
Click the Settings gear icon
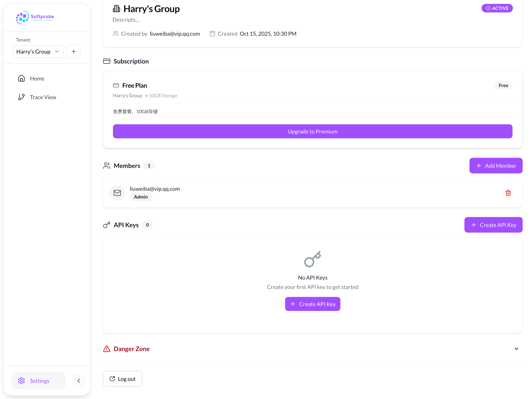point(21,380)
